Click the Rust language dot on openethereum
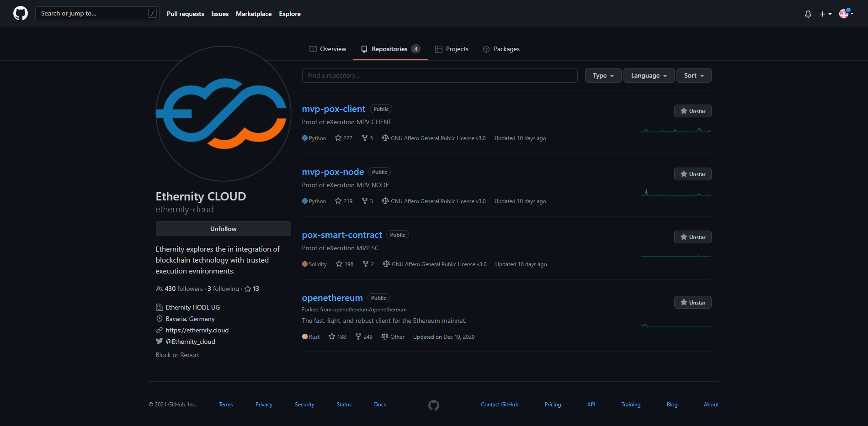 pyautogui.click(x=305, y=337)
